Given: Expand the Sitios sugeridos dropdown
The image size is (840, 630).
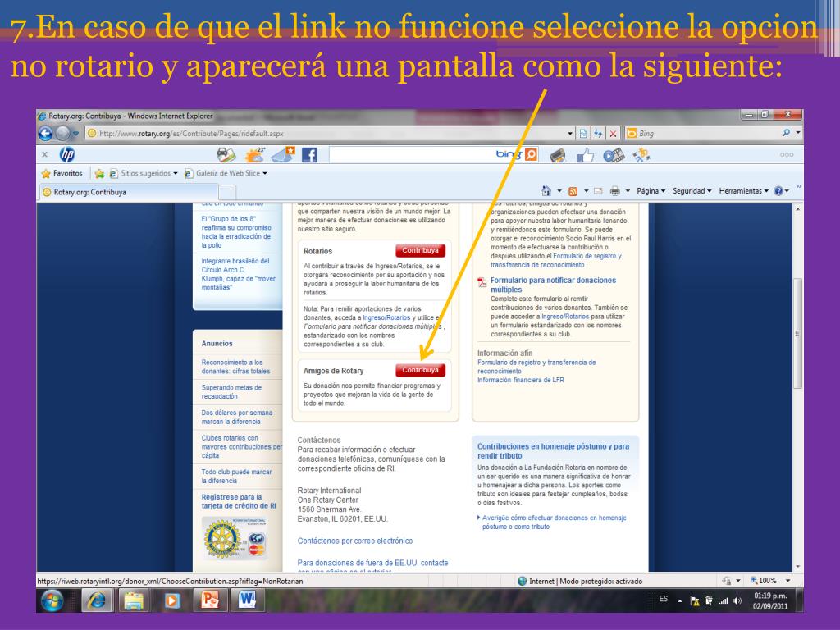Looking at the screenshot, I should (176, 174).
